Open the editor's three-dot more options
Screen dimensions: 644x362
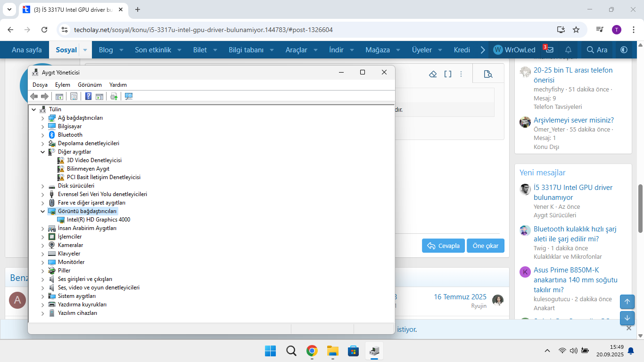461,74
